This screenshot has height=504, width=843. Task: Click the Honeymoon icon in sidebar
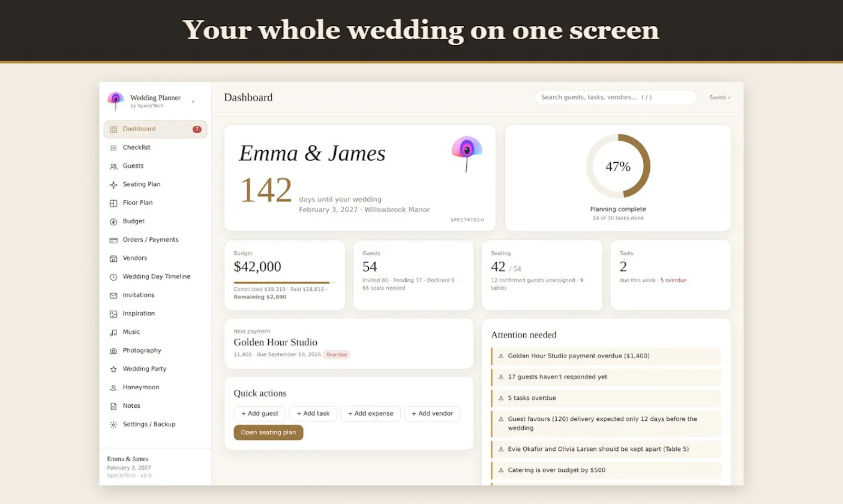coord(113,388)
